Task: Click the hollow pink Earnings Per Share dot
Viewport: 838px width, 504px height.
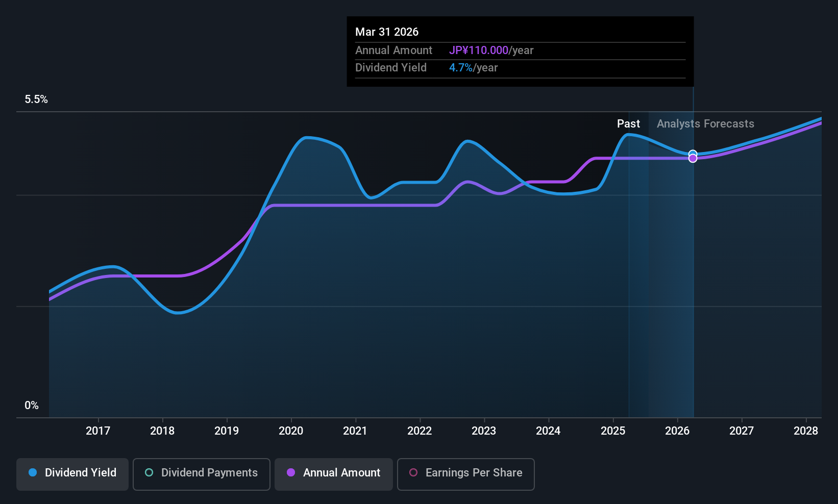Action: [413, 472]
